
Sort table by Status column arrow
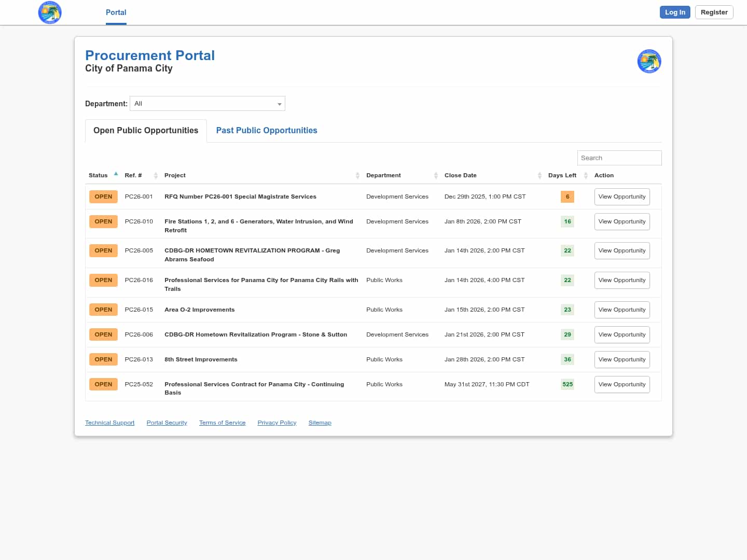click(116, 175)
